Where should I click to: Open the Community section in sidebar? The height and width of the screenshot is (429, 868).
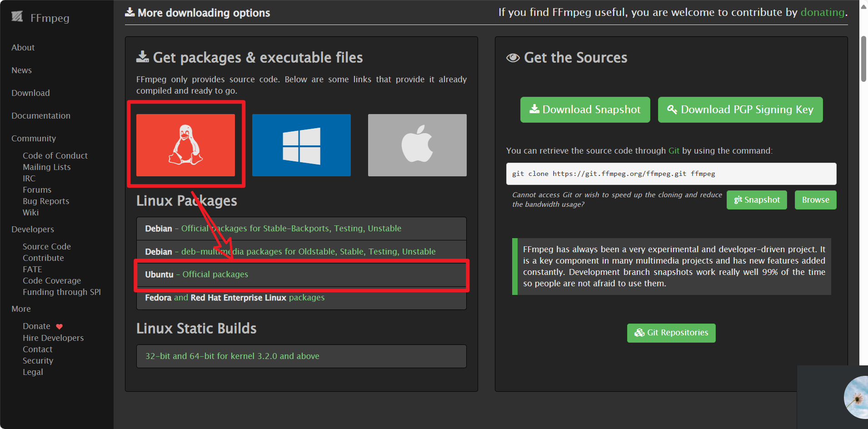[x=34, y=139]
